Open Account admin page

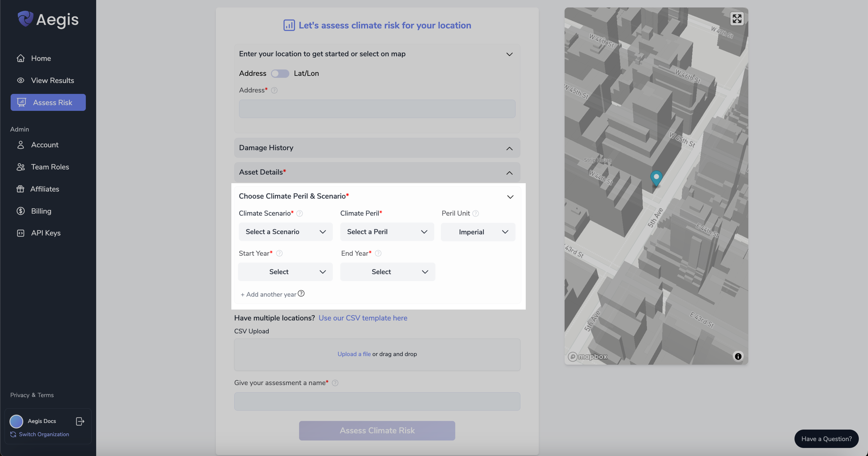coord(44,145)
